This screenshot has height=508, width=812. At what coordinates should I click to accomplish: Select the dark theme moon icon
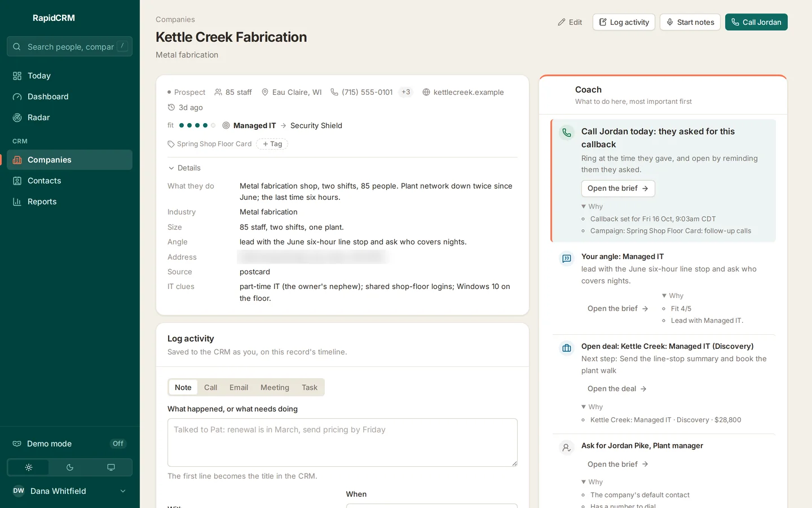[70, 467]
